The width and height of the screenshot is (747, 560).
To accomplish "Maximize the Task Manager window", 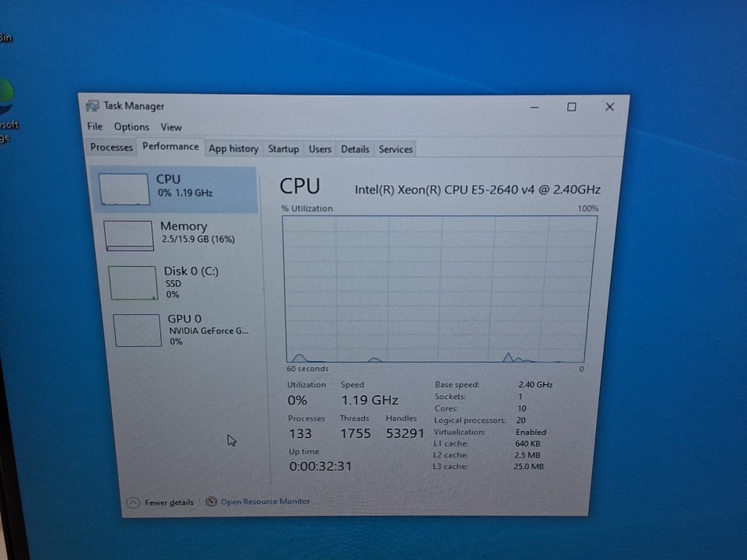I will pyautogui.click(x=571, y=107).
